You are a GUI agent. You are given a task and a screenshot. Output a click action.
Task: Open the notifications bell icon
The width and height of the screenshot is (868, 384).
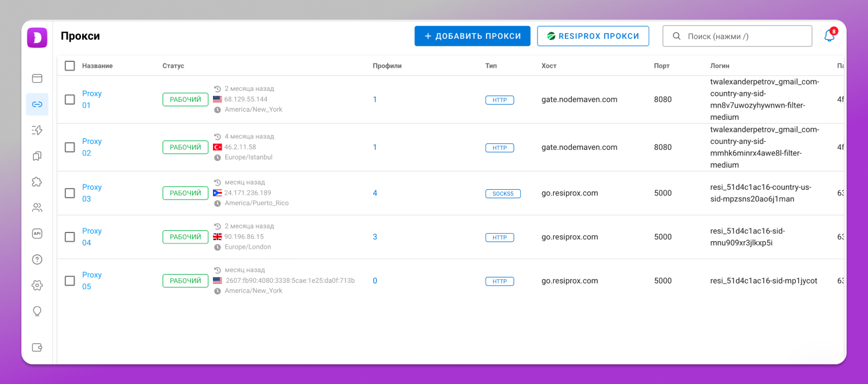click(829, 36)
